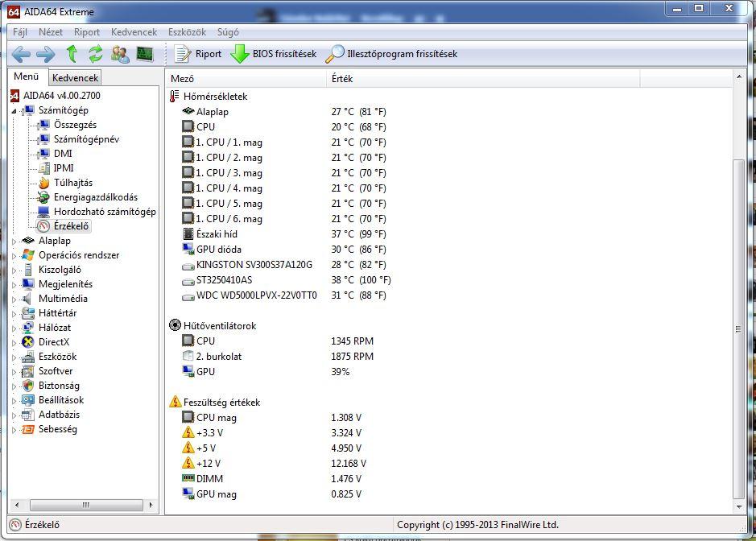
Task: Expand the Kiszolgáló node
Action: click(14, 270)
